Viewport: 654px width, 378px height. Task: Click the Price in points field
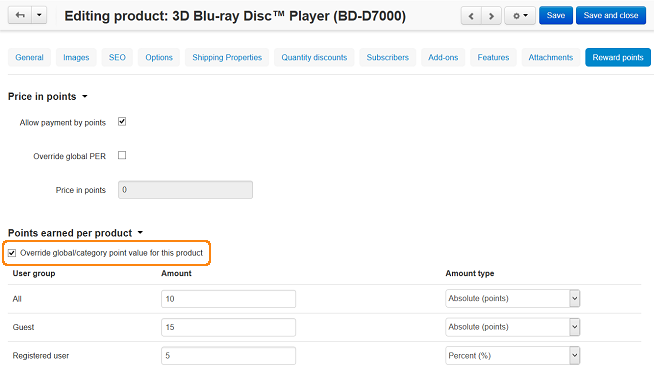185,190
